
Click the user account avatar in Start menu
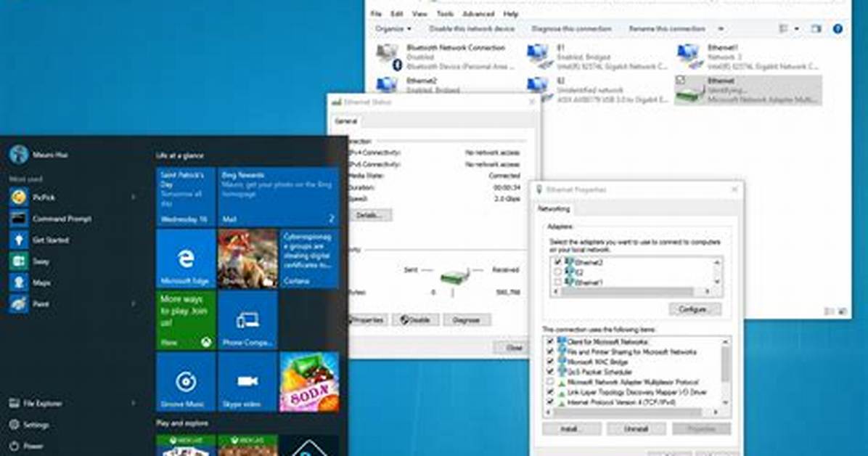(19, 155)
